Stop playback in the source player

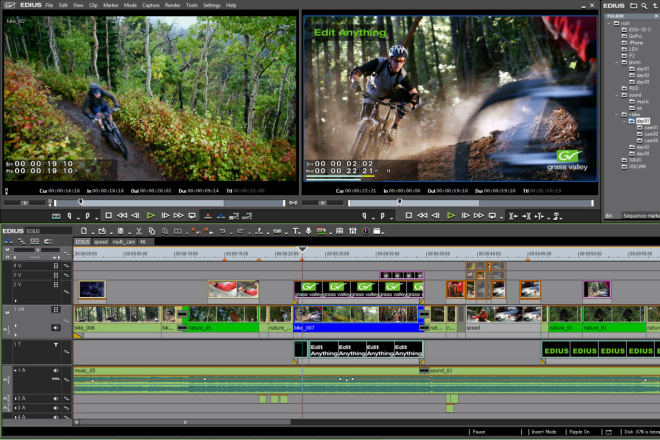pos(108,216)
